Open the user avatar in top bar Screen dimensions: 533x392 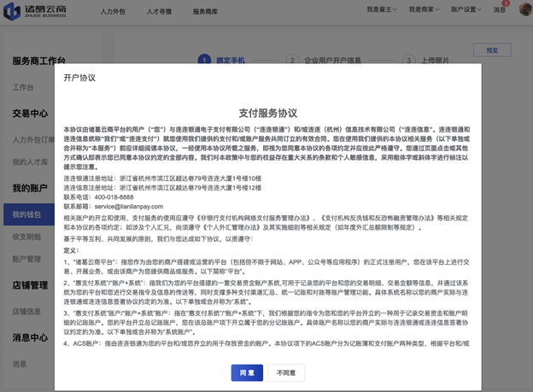(525, 9)
